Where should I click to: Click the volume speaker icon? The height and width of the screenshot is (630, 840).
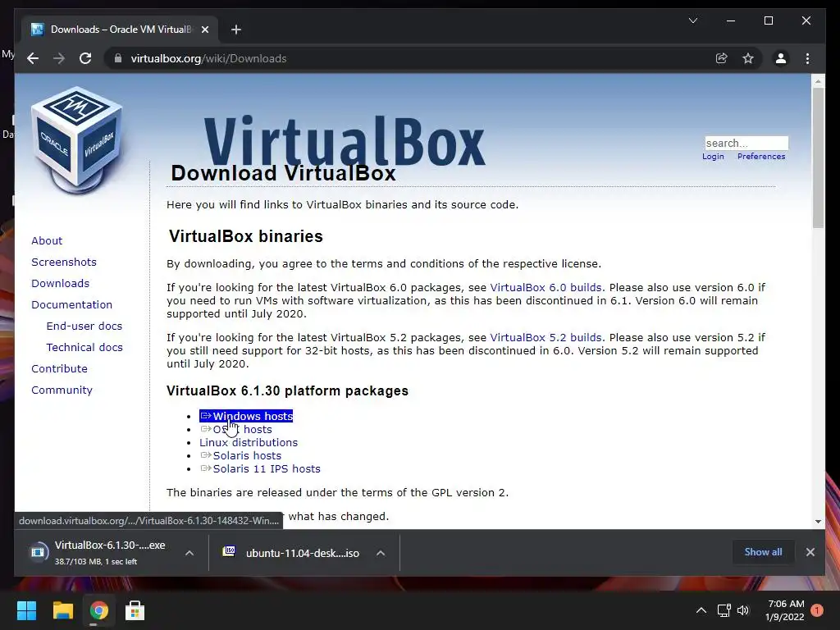(x=743, y=610)
